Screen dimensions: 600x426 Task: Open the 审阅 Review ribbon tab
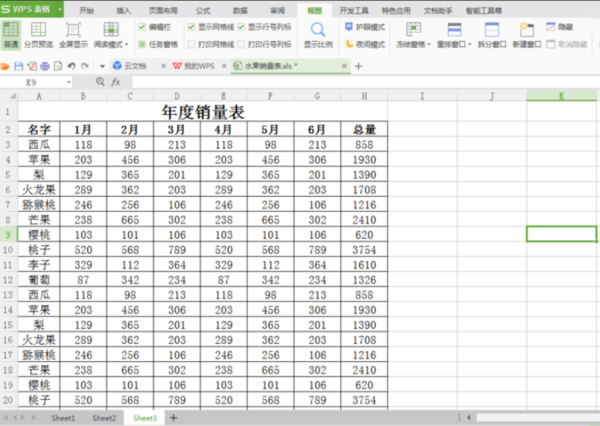277,10
